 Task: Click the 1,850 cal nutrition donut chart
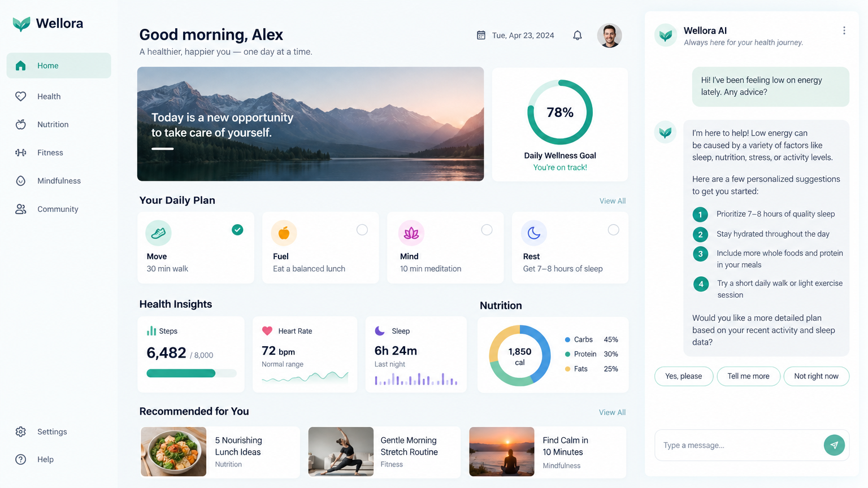pyautogui.click(x=520, y=356)
